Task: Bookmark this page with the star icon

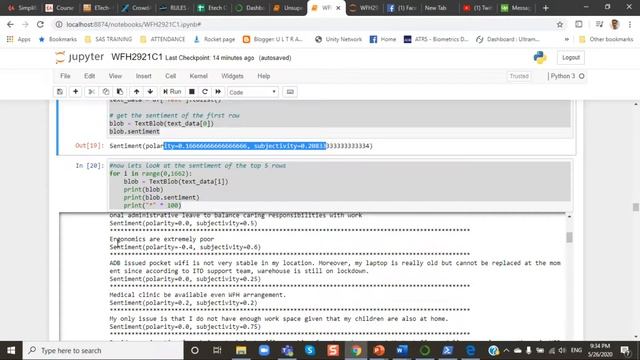Action: [560, 24]
